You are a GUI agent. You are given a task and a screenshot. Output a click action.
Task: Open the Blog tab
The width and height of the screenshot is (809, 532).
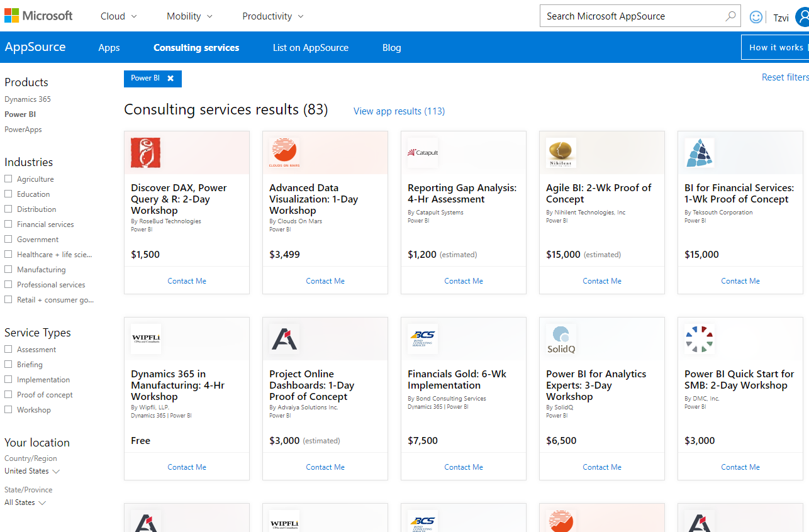coord(392,48)
